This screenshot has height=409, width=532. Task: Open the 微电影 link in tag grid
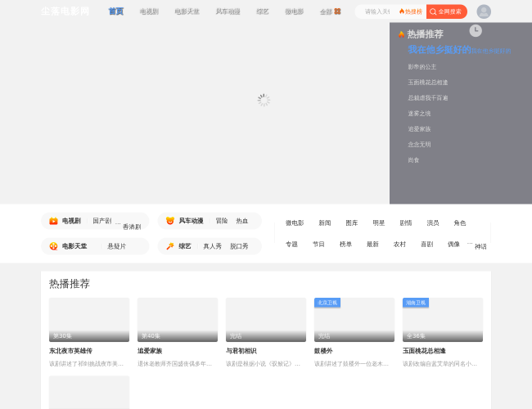click(295, 222)
